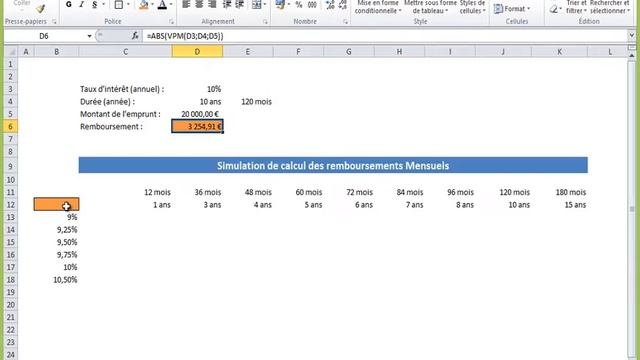Expand the formula bar
Screen dimensions: 640x360
point(631,36)
